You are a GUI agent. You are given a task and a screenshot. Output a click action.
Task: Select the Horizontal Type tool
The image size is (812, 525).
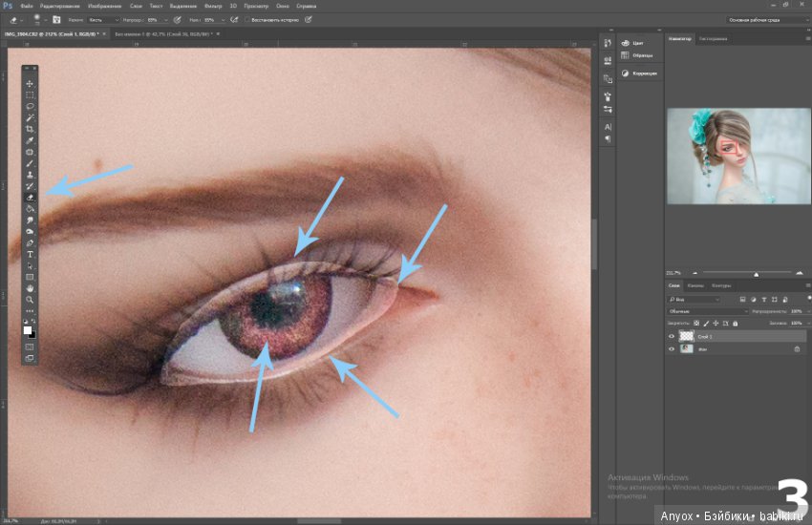tap(30, 255)
